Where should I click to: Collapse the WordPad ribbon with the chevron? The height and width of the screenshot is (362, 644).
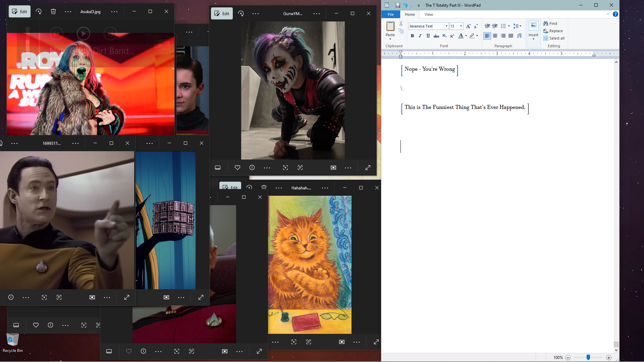[x=608, y=14]
